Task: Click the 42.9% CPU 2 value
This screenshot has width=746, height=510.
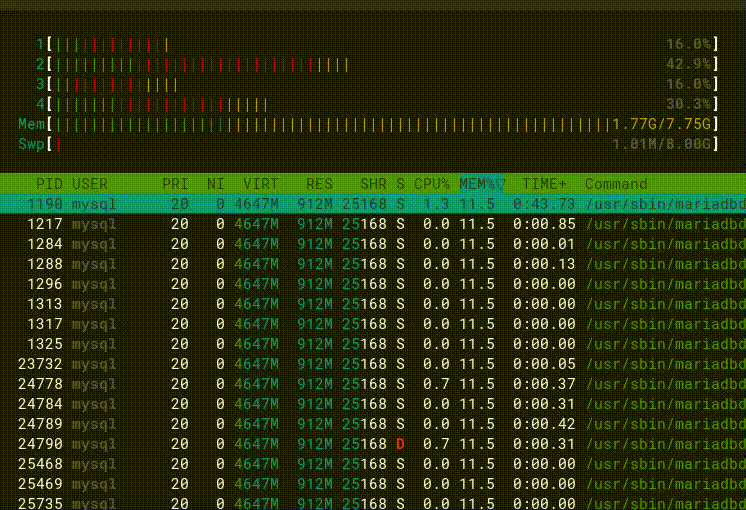Action: point(688,64)
